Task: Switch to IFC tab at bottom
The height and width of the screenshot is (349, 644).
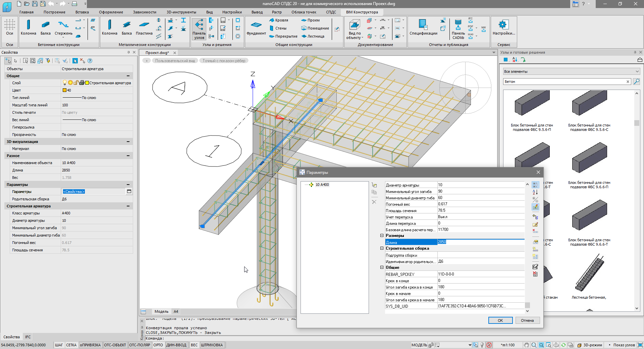Action: tap(28, 337)
